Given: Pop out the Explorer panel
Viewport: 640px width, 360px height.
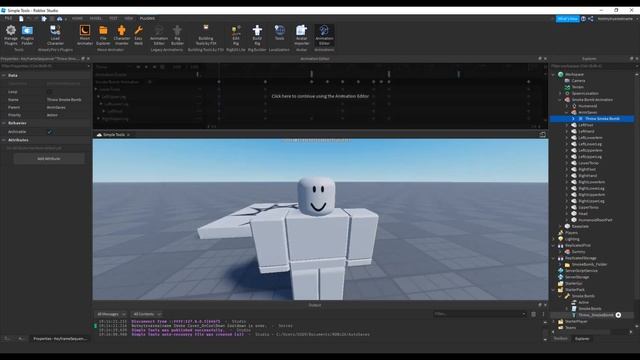Looking at the screenshot, I should point(631,59).
